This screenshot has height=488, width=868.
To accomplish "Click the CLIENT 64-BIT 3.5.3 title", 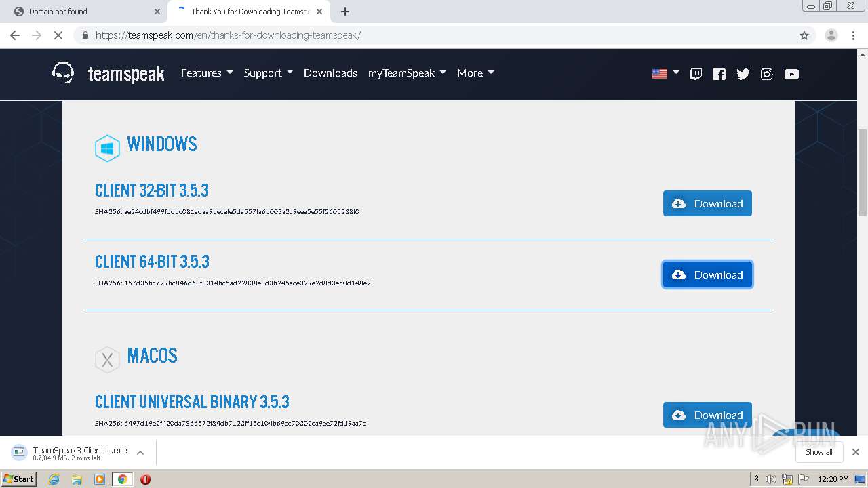I will 152,262.
